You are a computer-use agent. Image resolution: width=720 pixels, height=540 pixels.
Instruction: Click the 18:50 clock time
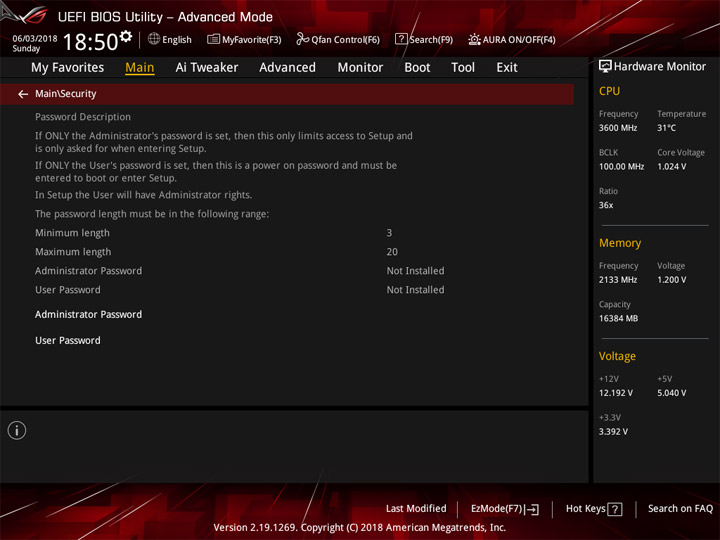[x=90, y=42]
